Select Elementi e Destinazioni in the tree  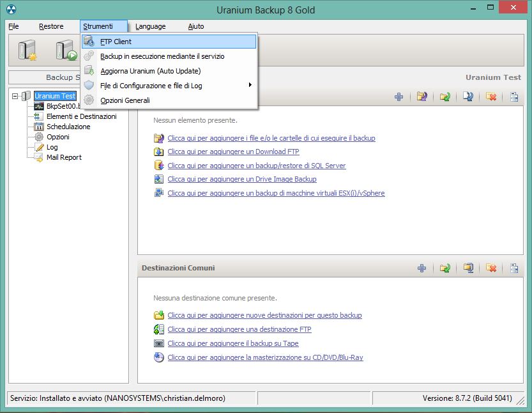pos(82,116)
